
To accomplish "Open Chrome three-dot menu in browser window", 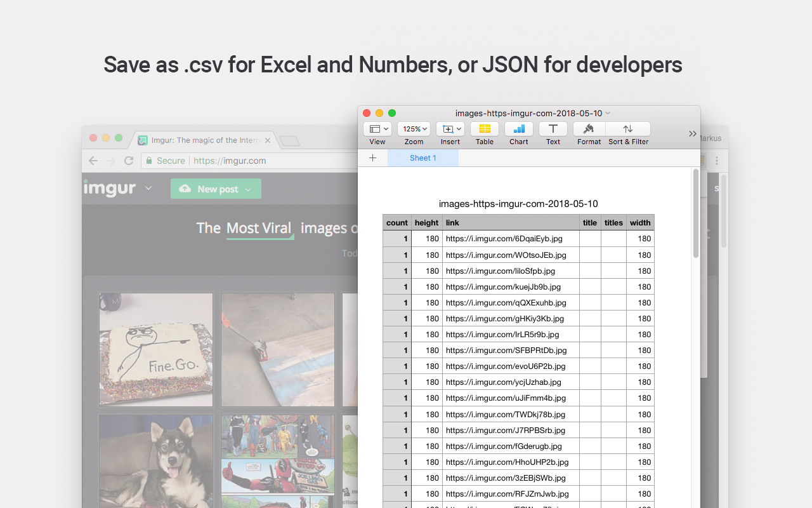I will [717, 161].
